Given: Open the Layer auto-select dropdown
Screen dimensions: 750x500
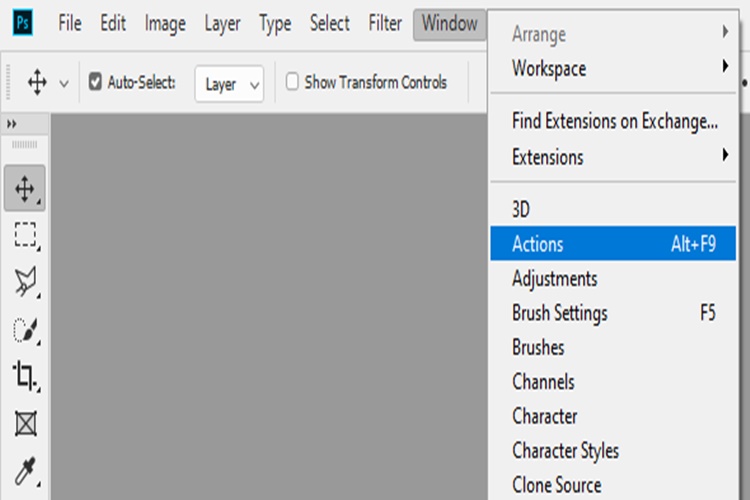Looking at the screenshot, I should pyautogui.click(x=229, y=84).
